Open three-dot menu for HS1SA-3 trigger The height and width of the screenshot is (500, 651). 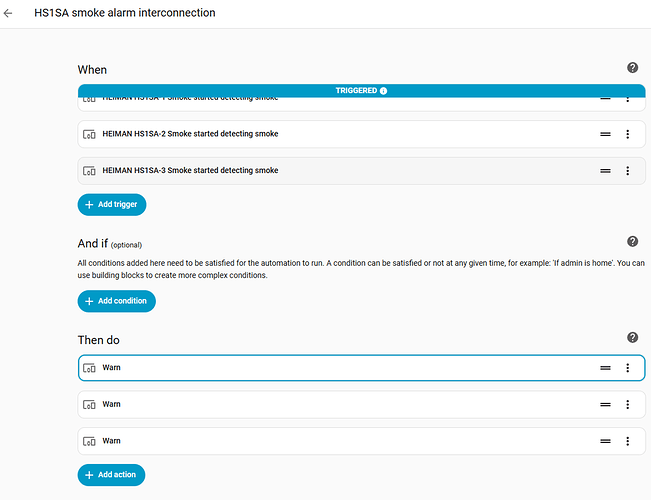[x=627, y=171]
